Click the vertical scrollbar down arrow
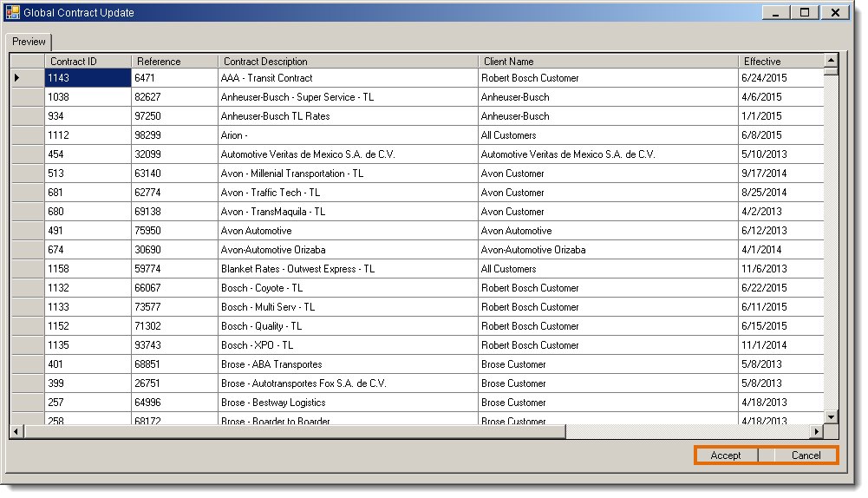Viewport: 868px width, 498px height. click(x=831, y=417)
